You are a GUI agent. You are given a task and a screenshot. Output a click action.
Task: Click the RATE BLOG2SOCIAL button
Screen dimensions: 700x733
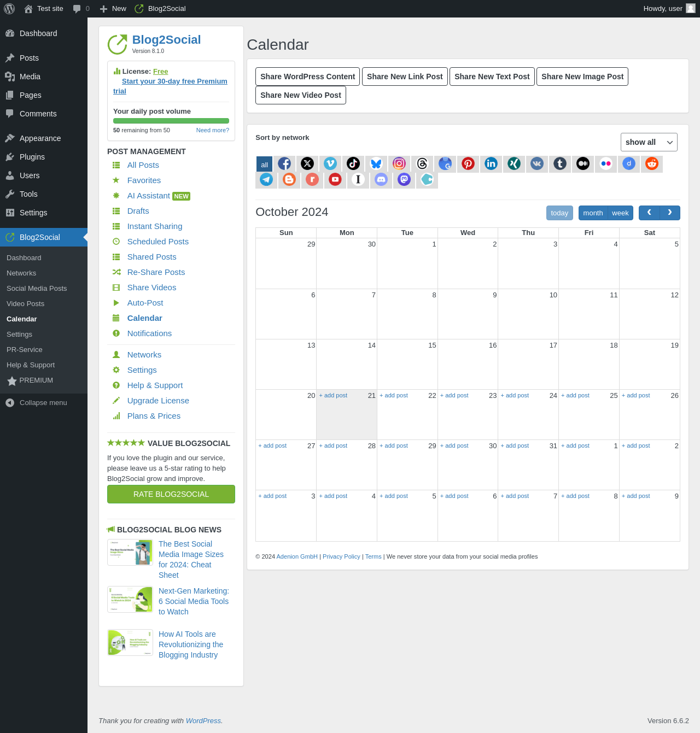171,494
